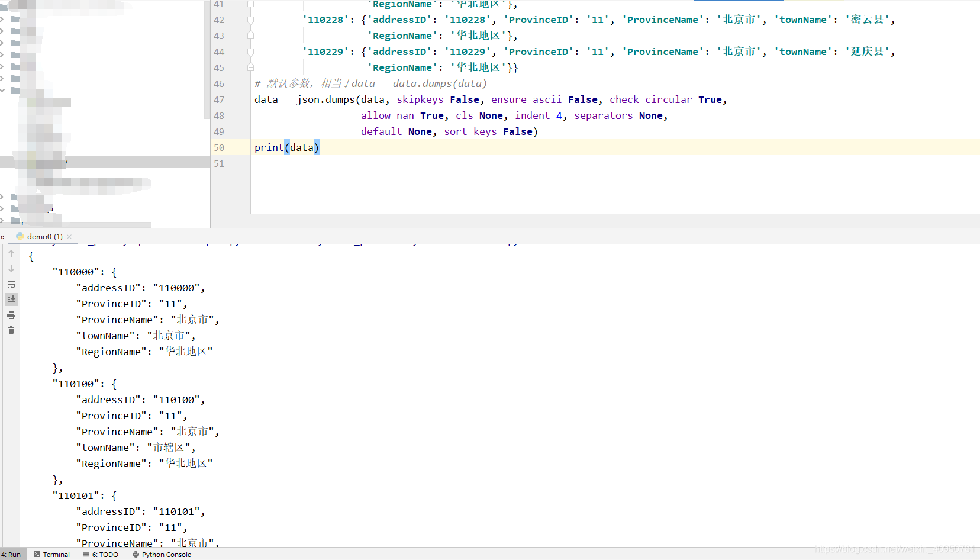980x560 pixels.
Task: Click fold marker on line 43
Action: click(x=250, y=36)
